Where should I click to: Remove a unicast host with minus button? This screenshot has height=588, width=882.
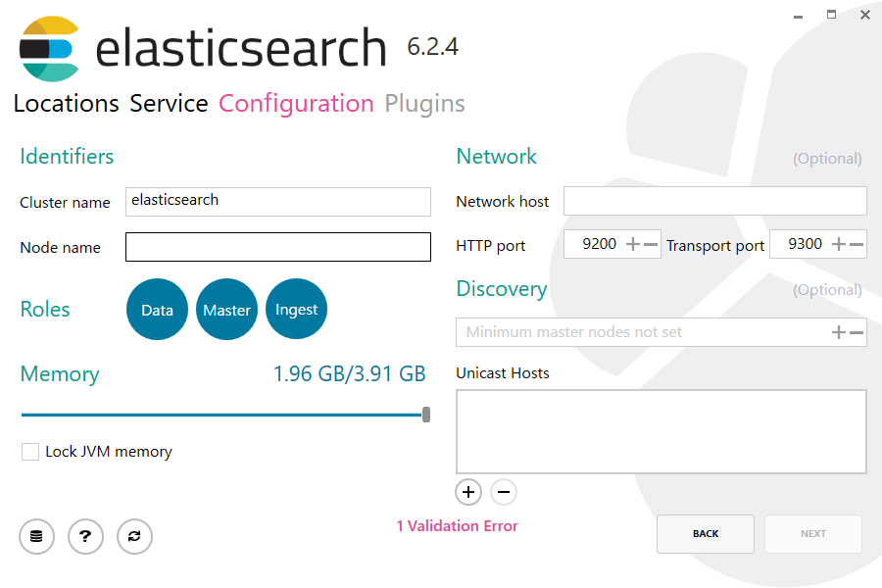(x=504, y=492)
